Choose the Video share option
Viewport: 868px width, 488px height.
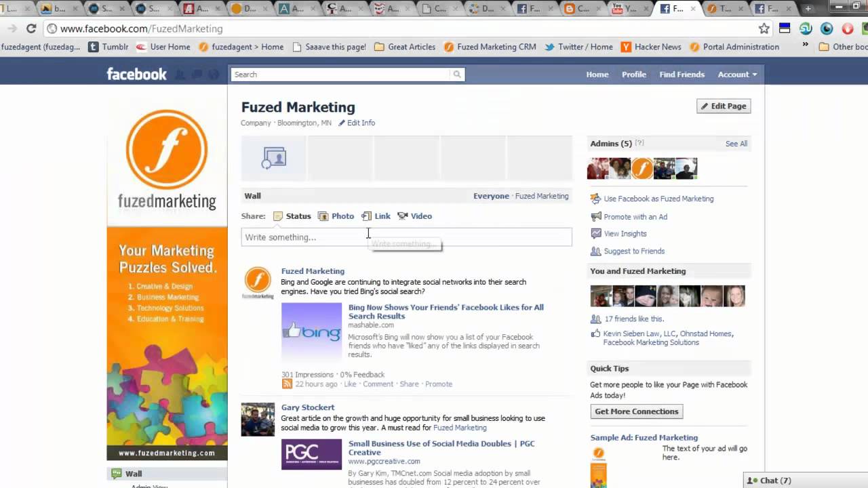pos(414,216)
